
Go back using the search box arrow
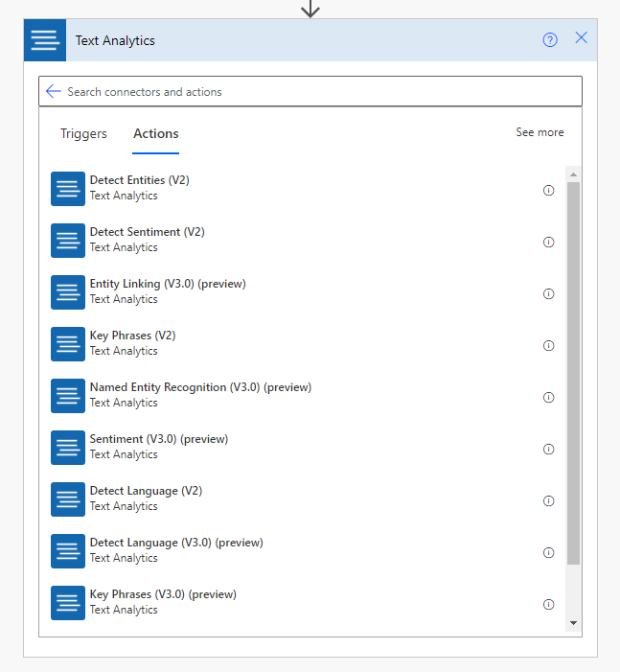53,91
